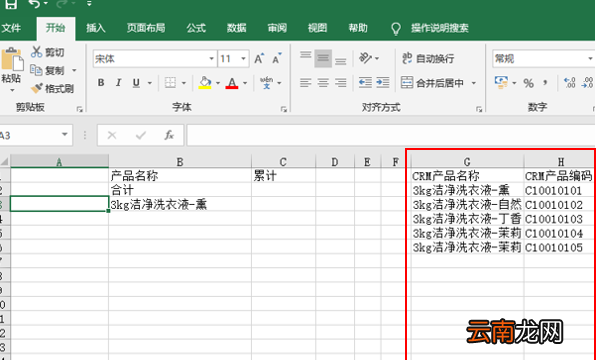Switch to the 公式 Formulas tab
This screenshot has width=600, height=360.
[196, 28]
